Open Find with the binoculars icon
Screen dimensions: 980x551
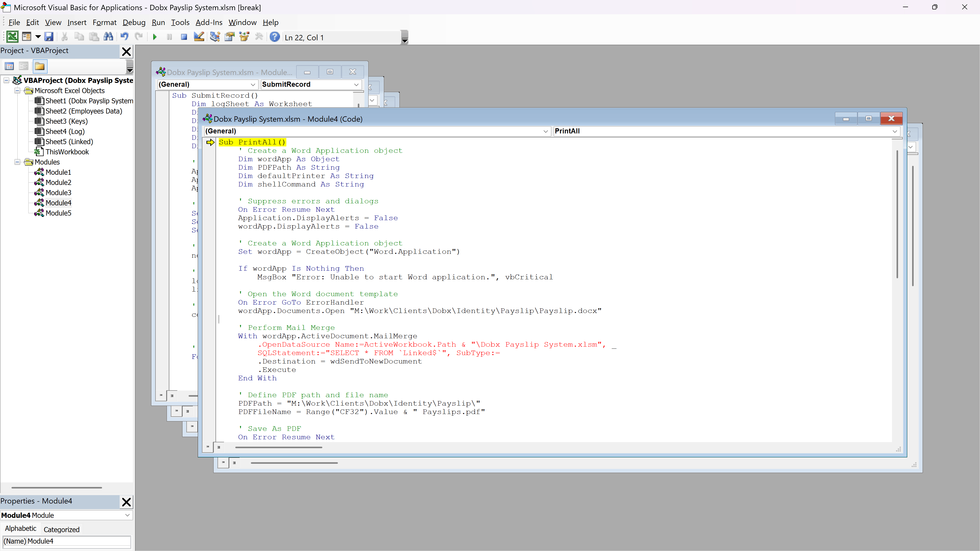108,37
